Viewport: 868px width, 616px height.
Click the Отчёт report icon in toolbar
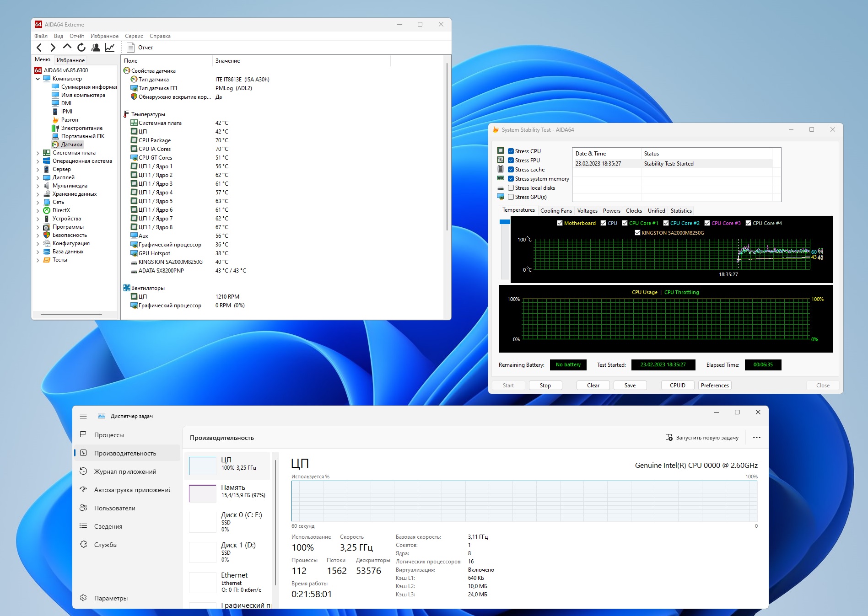click(x=130, y=48)
